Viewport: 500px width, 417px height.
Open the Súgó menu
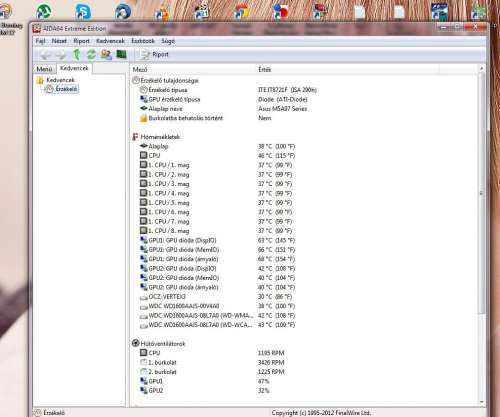[168, 41]
